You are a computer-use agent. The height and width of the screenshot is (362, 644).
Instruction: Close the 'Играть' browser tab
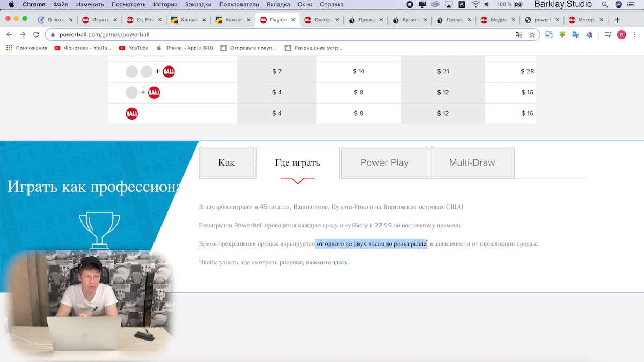pos(115,20)
